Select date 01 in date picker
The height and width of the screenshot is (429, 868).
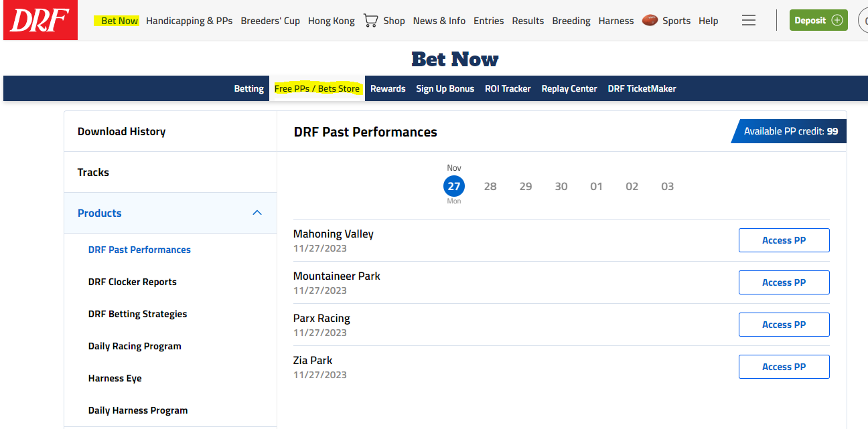tap(597, 186)
